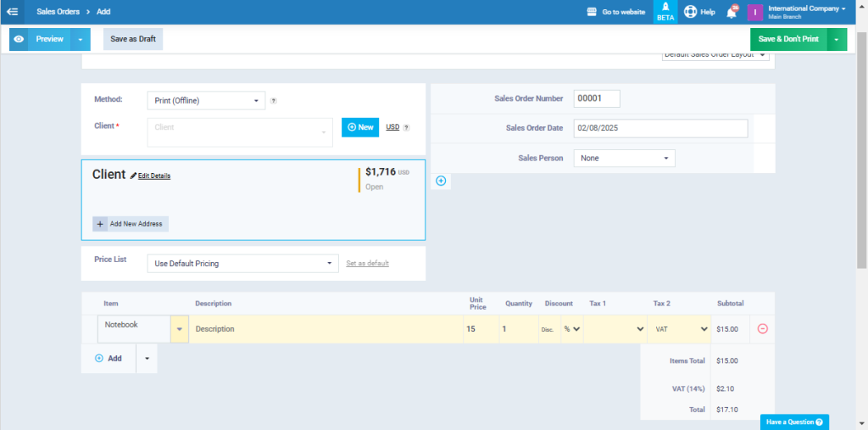868x430 pixels.
Task: Go to the Sales Orders breadcrumb
Action: click(x=58, y=12)
